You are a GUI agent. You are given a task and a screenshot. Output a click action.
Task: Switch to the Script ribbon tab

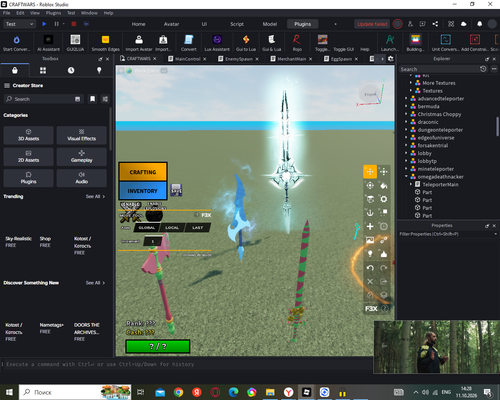tap(237, 24)
